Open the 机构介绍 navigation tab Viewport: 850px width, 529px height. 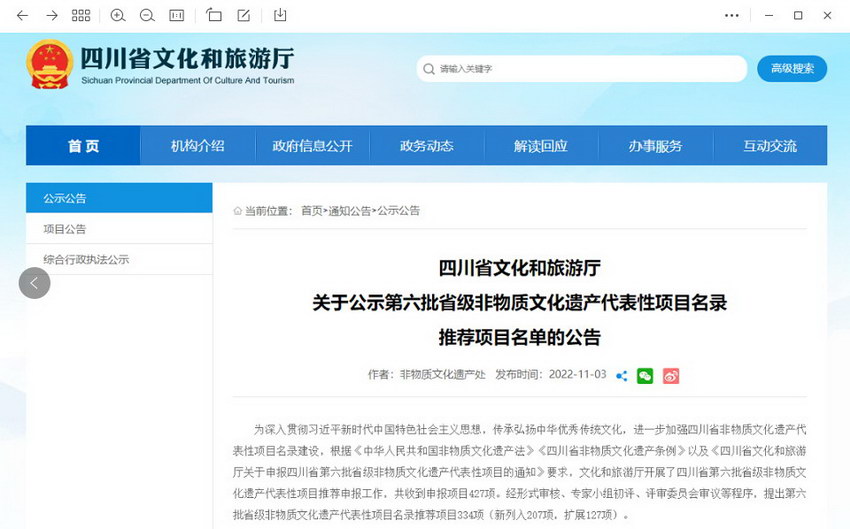click(197, 146)
